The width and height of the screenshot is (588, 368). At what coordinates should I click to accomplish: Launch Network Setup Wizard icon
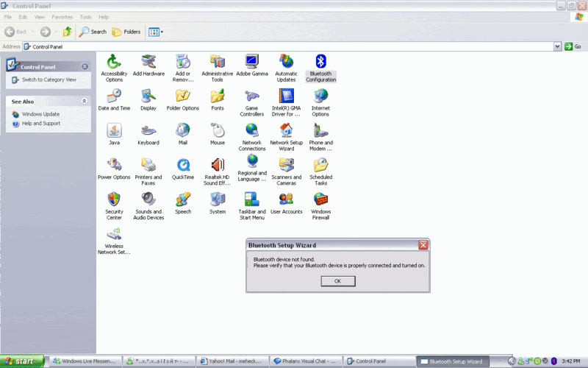(286, 137)
